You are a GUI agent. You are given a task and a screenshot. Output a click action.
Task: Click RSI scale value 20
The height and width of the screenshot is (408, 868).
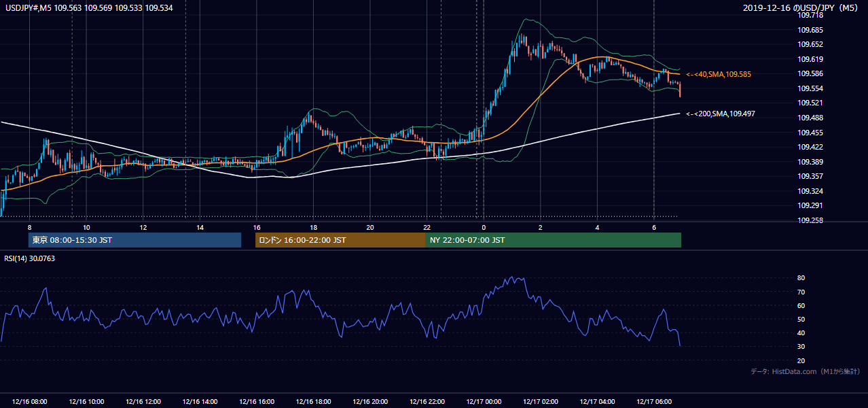click(x=801, y=361)
